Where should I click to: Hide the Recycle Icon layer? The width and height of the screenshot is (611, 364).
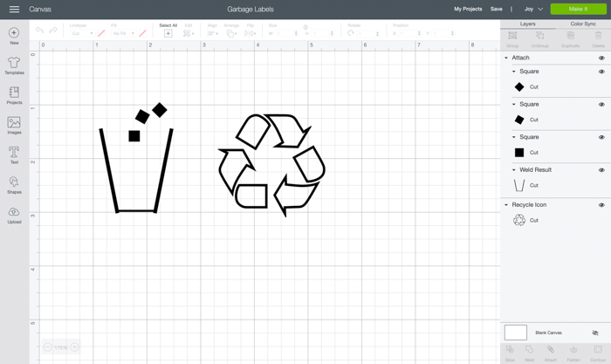[601, 204]
